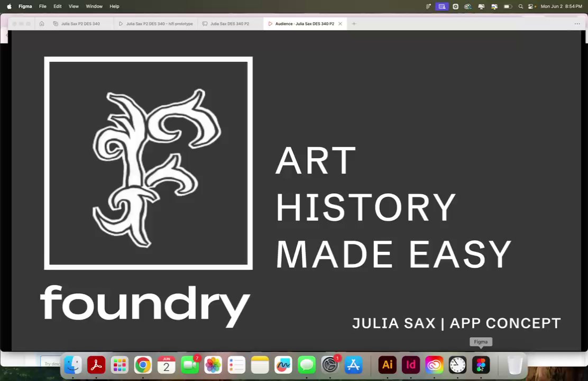Close the Audience Julia Sax tab
The height and width of the screenshot is (381, 588).
point(340,24)
